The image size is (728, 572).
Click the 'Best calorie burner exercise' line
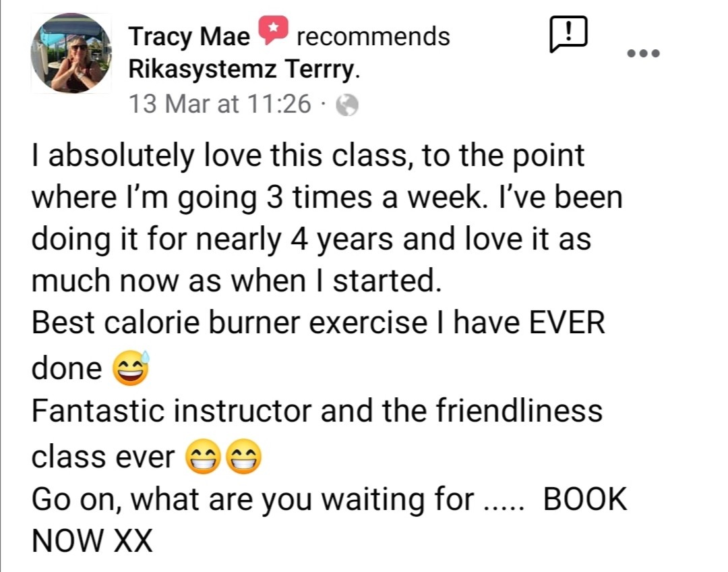(318, 322)
